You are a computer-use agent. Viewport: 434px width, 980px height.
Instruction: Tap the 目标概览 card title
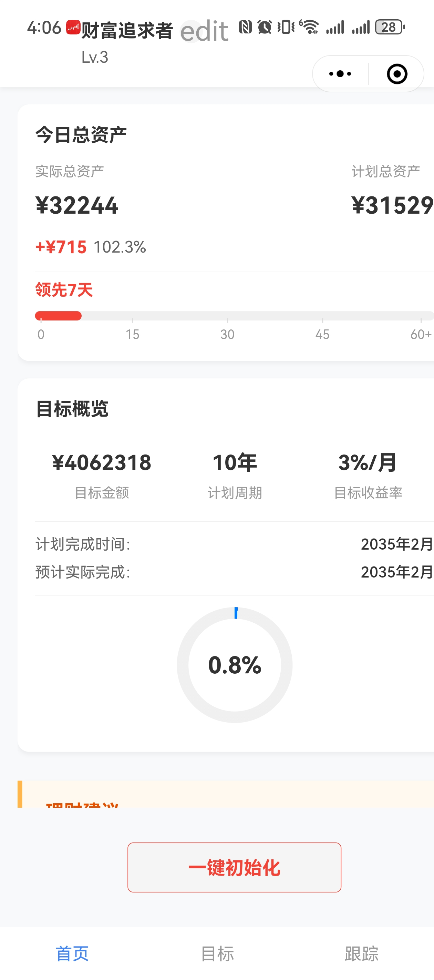pos(72,409)
